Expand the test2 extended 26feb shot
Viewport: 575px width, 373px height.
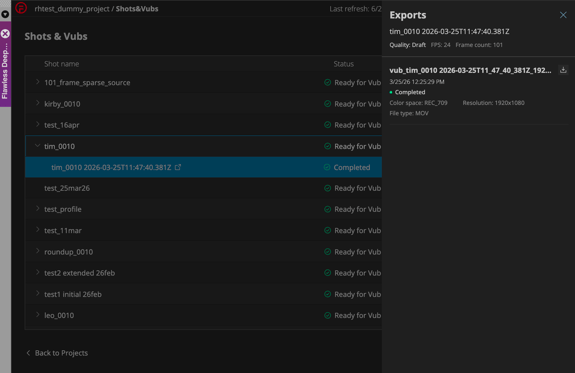(x=37, y=273)
